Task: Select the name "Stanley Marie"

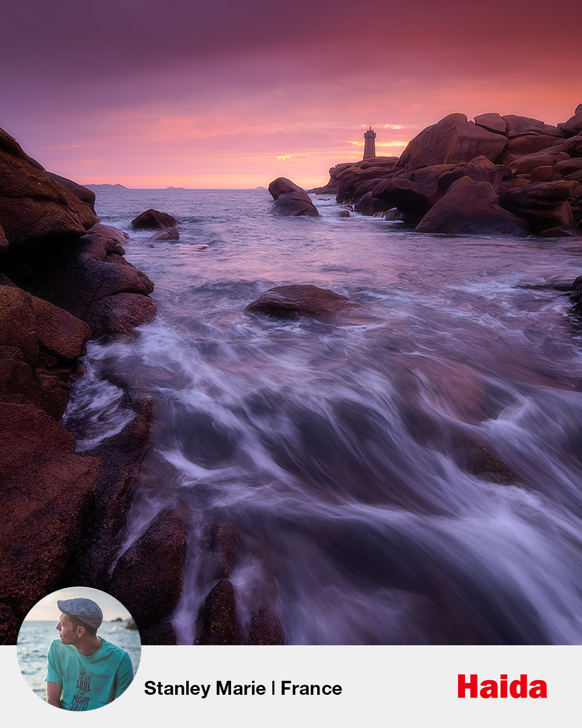Action: click(x=205, y=688)
